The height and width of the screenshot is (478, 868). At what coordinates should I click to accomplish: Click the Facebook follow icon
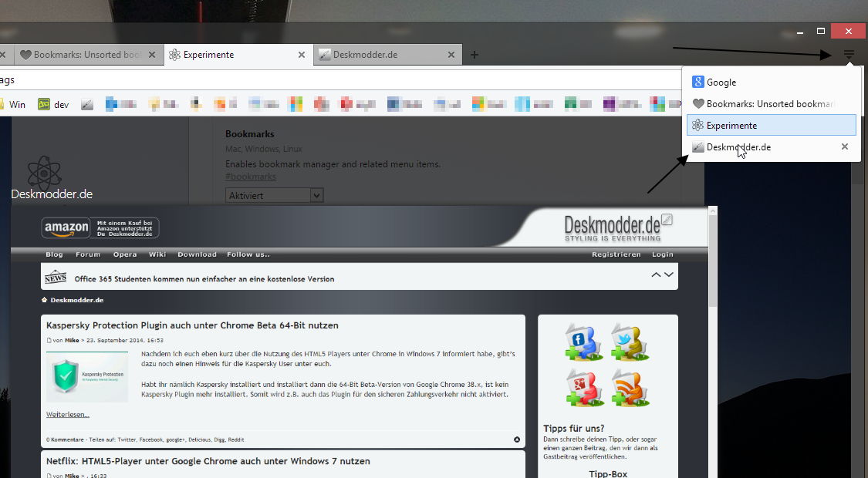coord(583,342)
